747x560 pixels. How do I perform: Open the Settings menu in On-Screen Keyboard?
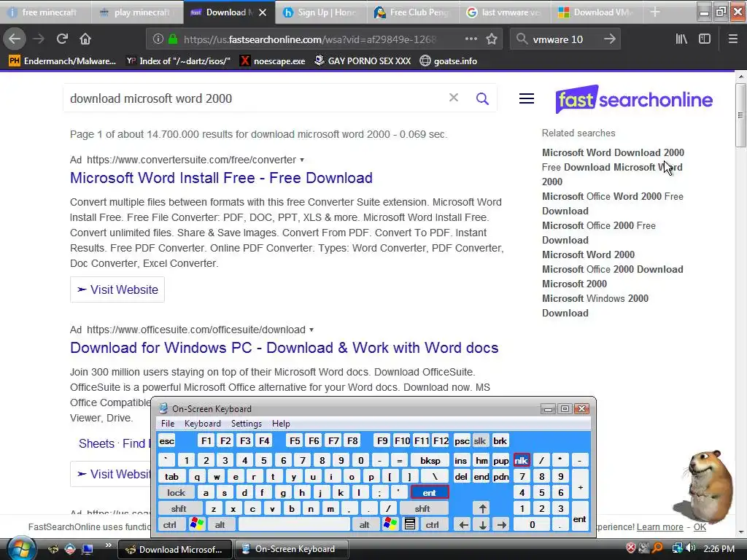[x=247, y=424]
